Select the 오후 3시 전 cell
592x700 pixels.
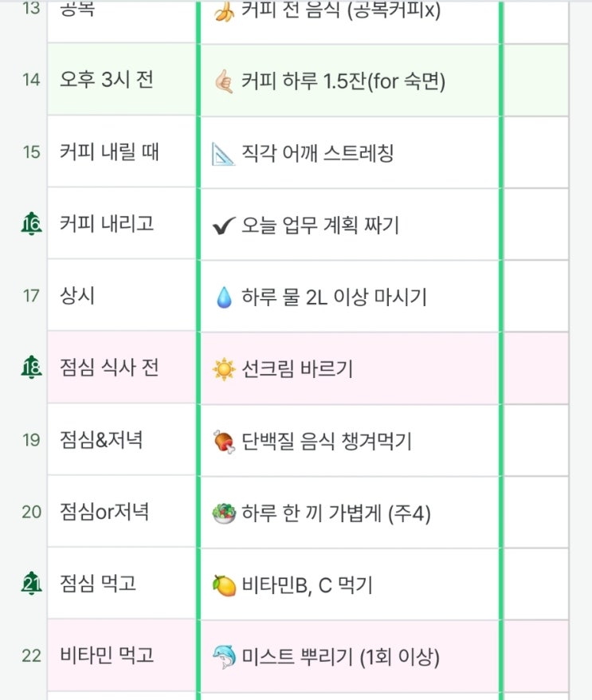tap(122, 81)
